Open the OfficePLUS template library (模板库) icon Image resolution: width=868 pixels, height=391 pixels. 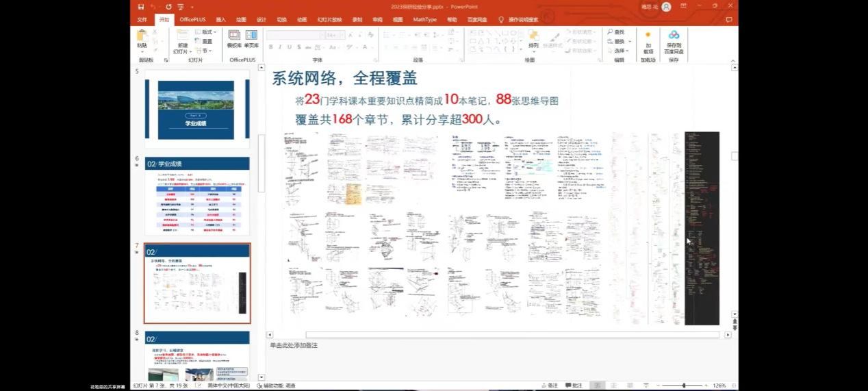pos(234,38)
